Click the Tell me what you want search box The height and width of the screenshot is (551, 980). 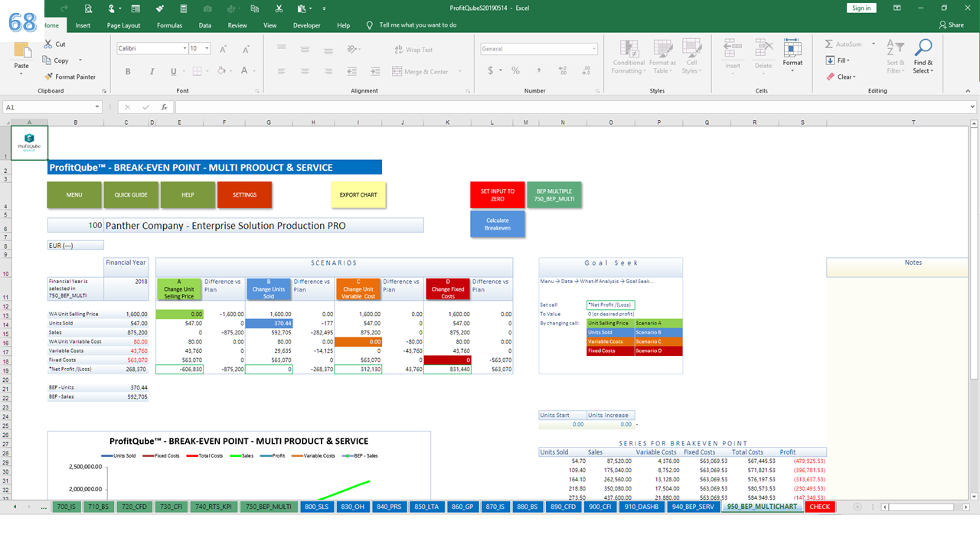point(417,25)
